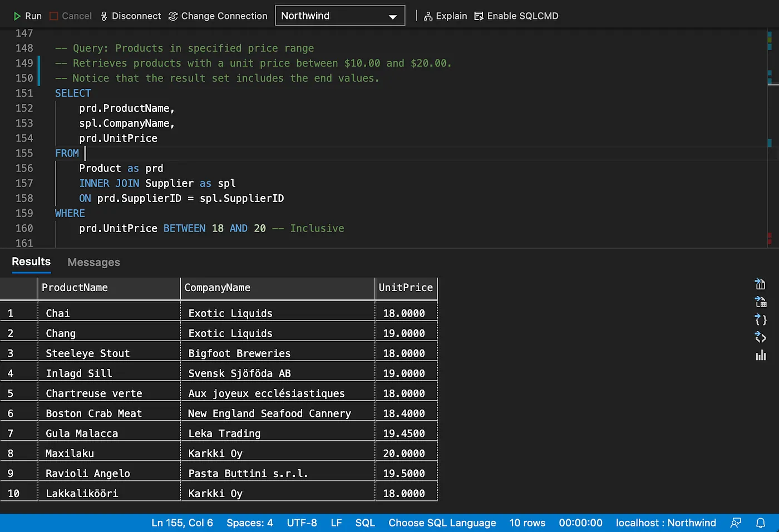Select the UnitPrice column header
779x532 pixels.
406,288
